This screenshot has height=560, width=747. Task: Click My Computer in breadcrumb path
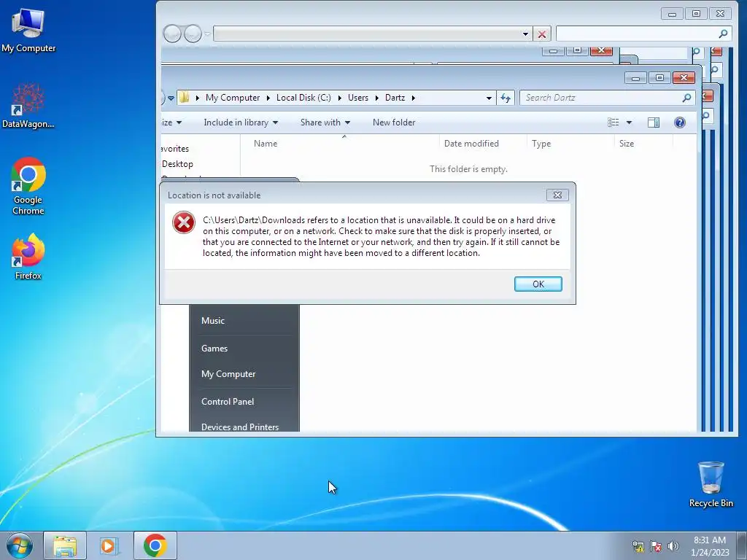233,98
